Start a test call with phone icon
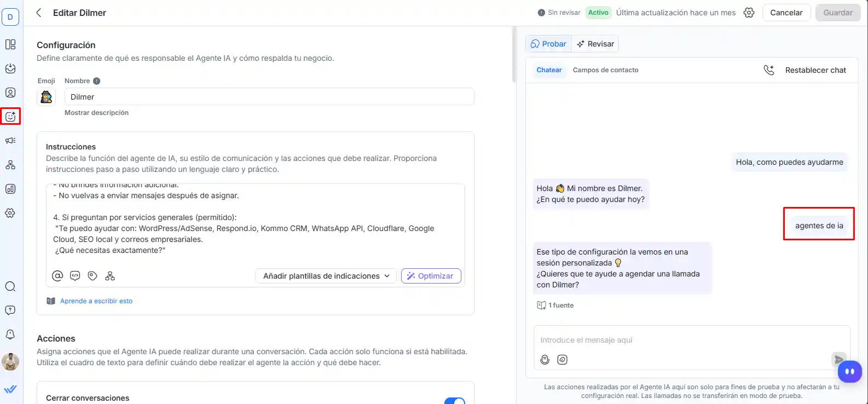 coord(769,70)
